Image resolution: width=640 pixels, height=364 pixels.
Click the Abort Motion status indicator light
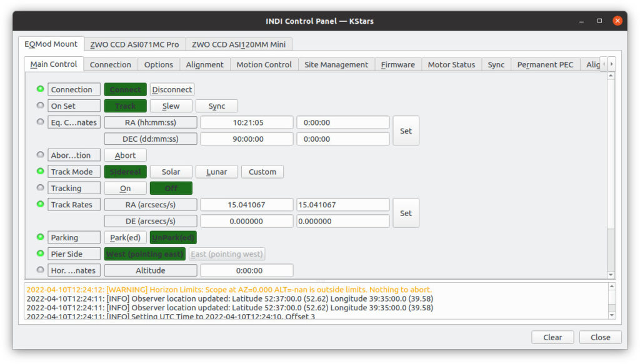point(41,154)
